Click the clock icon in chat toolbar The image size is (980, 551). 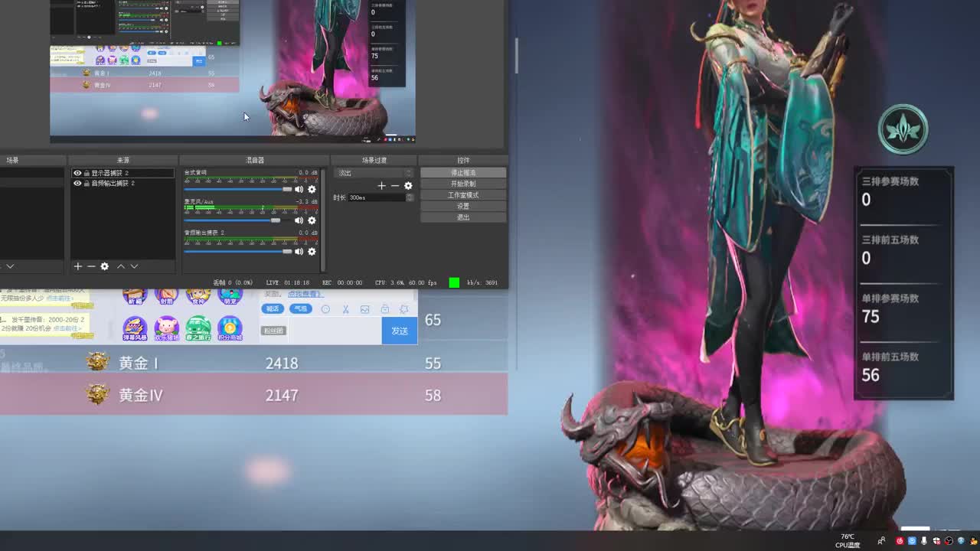(x=325, y=309)
